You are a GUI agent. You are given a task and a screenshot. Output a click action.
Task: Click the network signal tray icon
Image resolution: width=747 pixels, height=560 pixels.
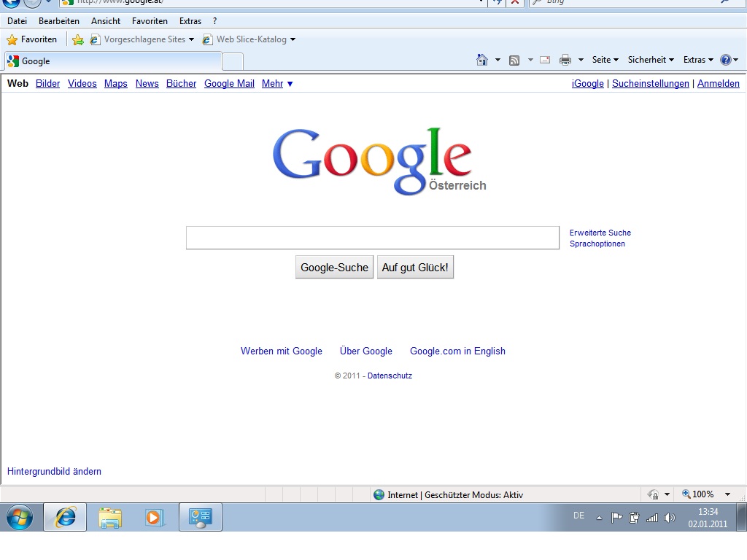point(651,518)
